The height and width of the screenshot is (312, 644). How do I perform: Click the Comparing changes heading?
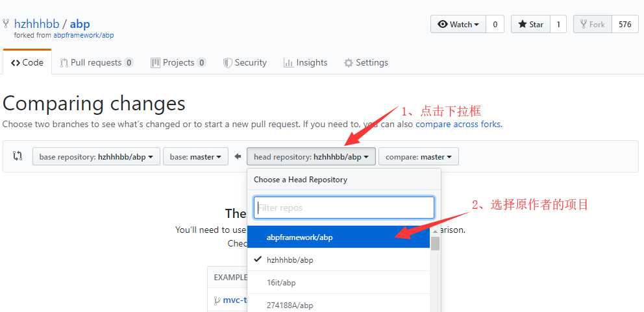pos(94,103)
